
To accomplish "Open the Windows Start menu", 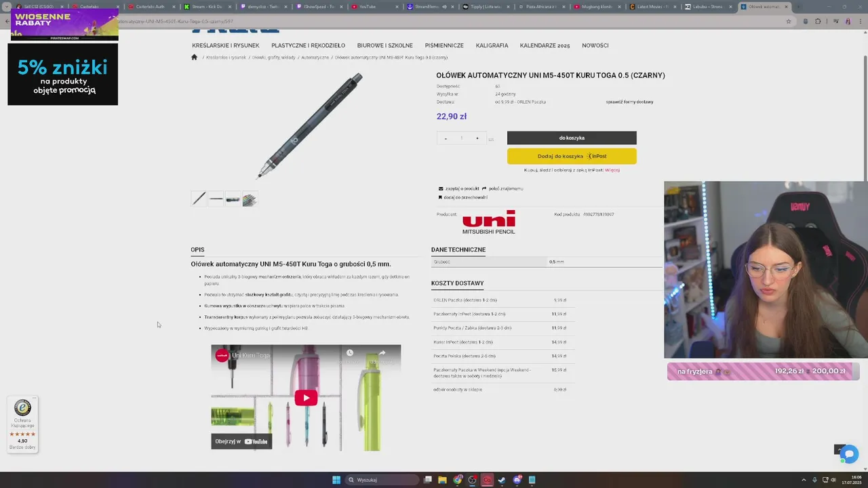I will [336, 480].
